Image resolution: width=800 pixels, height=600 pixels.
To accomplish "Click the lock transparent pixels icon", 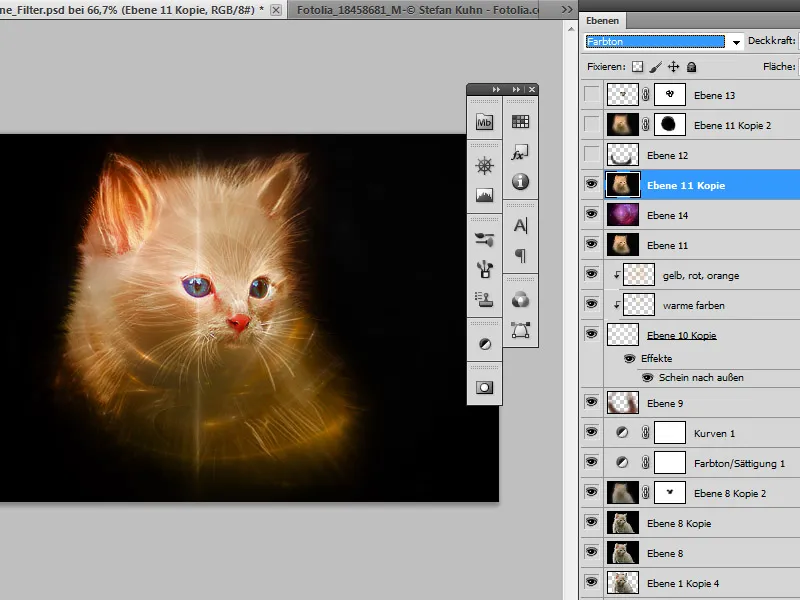I will (638, 67).
